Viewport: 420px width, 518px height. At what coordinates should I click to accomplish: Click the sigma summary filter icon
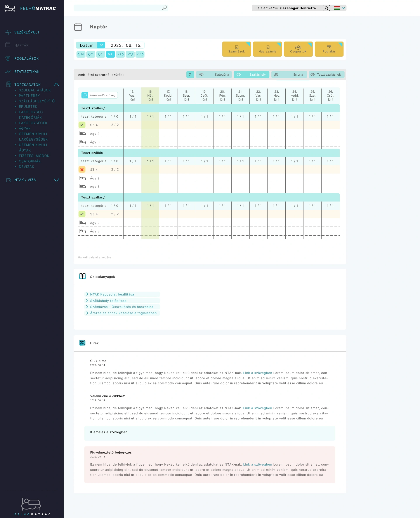(190, 75)
